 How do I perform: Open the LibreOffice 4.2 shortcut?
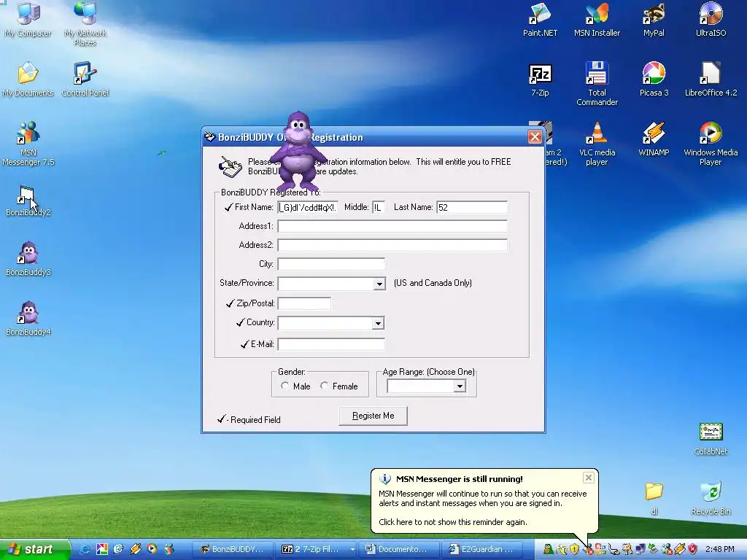pyautogui.click(x=711, y=79)
